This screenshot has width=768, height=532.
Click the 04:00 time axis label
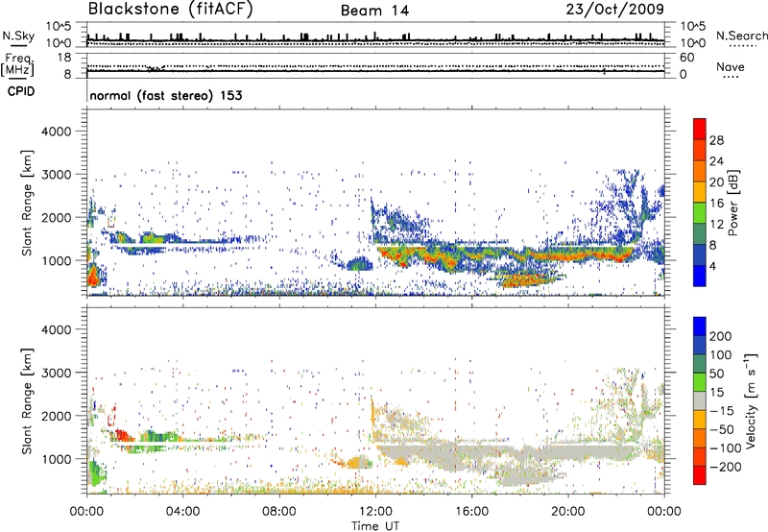182,512
